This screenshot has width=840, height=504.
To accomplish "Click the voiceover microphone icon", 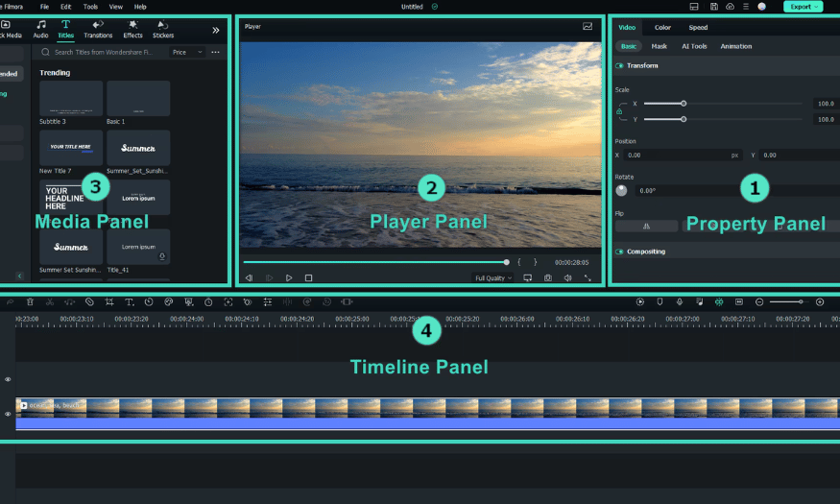I will tap(680, 302).
